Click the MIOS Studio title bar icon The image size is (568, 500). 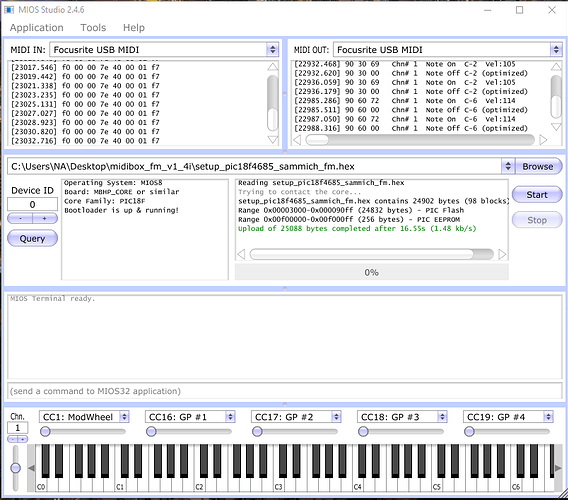[9, 9]
